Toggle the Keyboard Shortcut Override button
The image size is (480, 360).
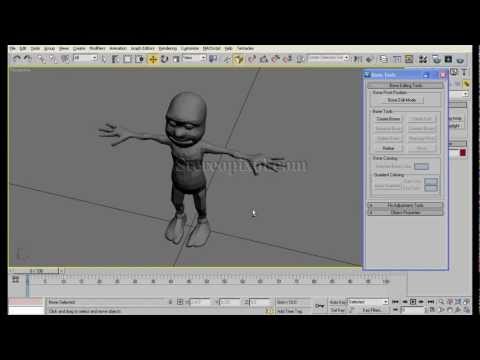(239, 59)
